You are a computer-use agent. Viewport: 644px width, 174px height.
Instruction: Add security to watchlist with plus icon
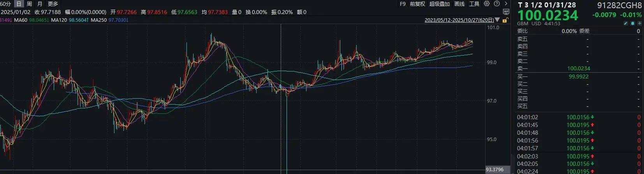pyautogui.click(x=639, y=24)
